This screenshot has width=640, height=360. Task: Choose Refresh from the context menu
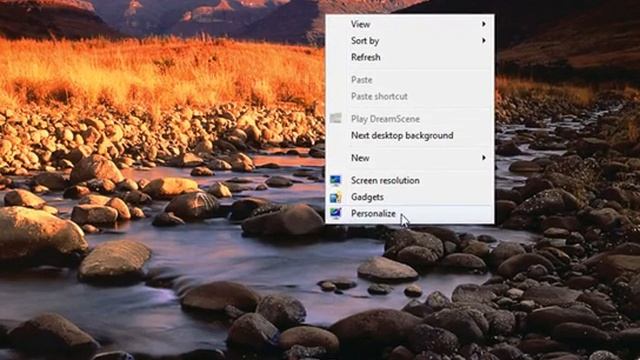(x=409, y=57)
